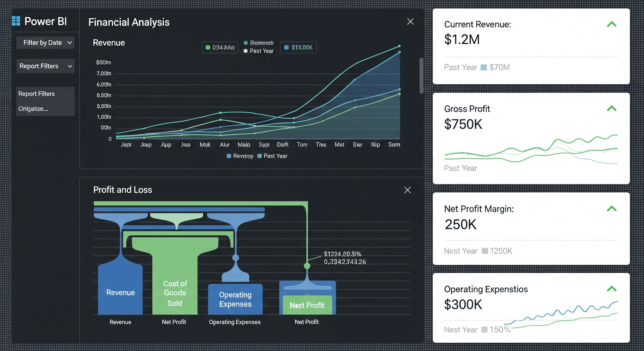Screen dimensions: 644x351
Task: Close the Profit and Loss panel
Action: click(408, 190)
